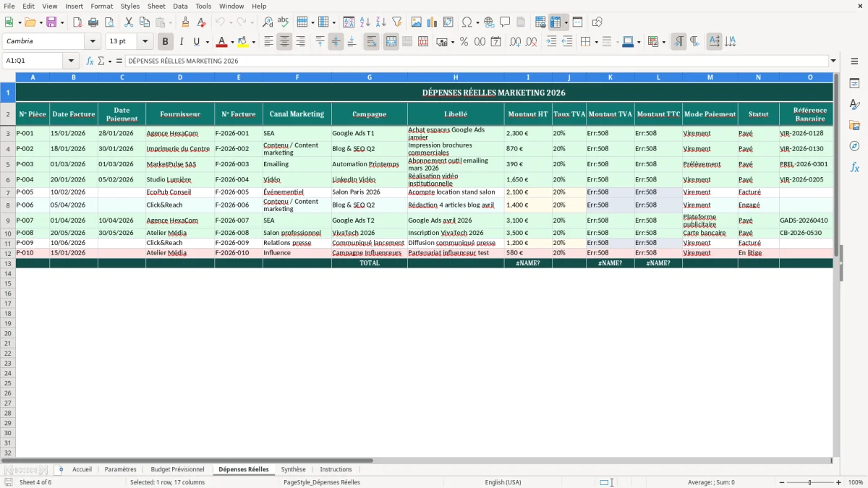The height and width of the screenshot is (488, 868).
Task: Click the Insert Image icon
Action: pyautogui.click(x=417, y=22)
